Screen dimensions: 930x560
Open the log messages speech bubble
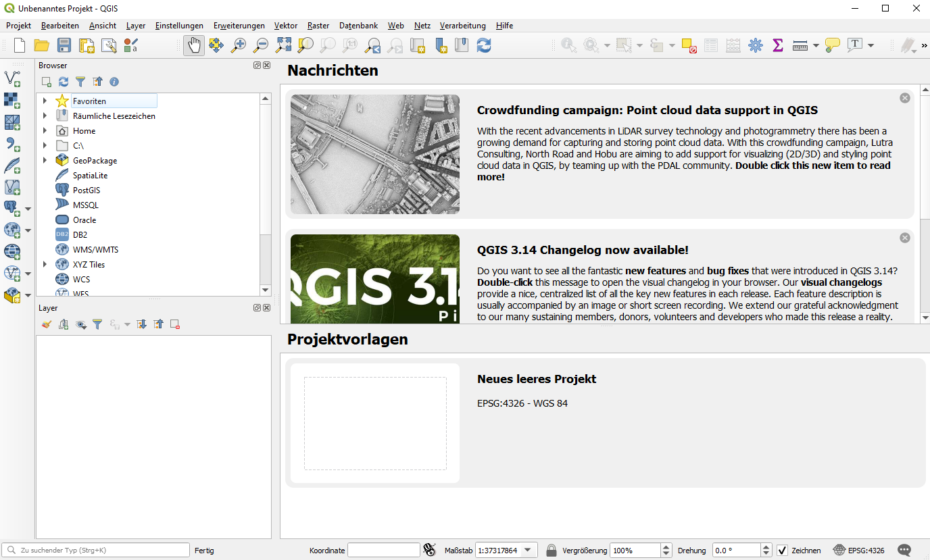tap(904, 550)
